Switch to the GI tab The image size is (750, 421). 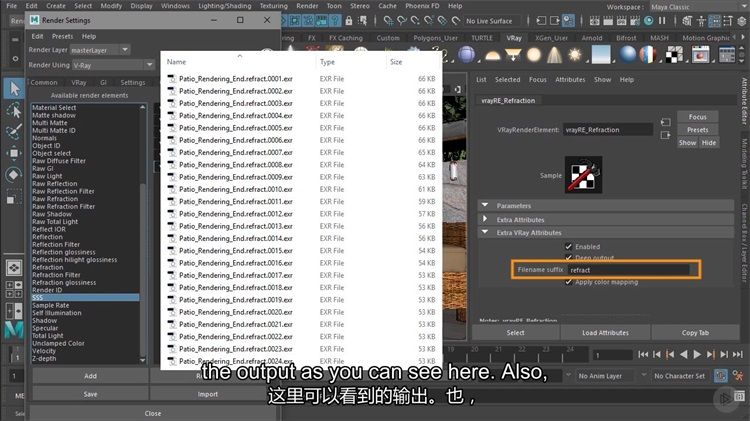pos(103,82)
